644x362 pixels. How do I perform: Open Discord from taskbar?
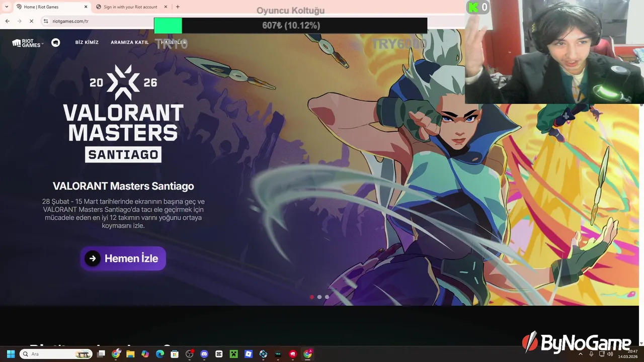[204, 354]
